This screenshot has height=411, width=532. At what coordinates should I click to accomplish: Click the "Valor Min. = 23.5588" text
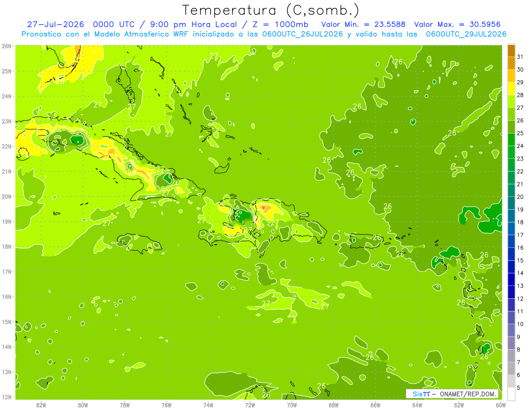[x=363, y=24]
